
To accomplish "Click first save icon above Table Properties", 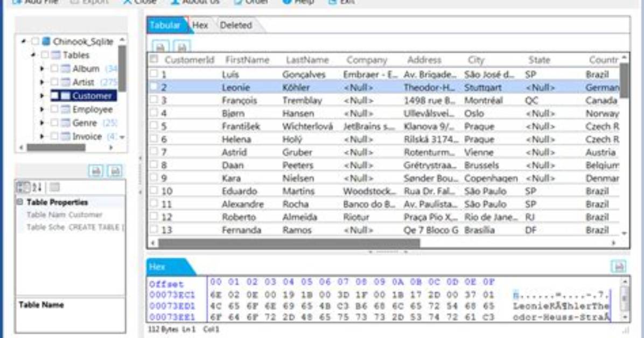I will [96, 171].
